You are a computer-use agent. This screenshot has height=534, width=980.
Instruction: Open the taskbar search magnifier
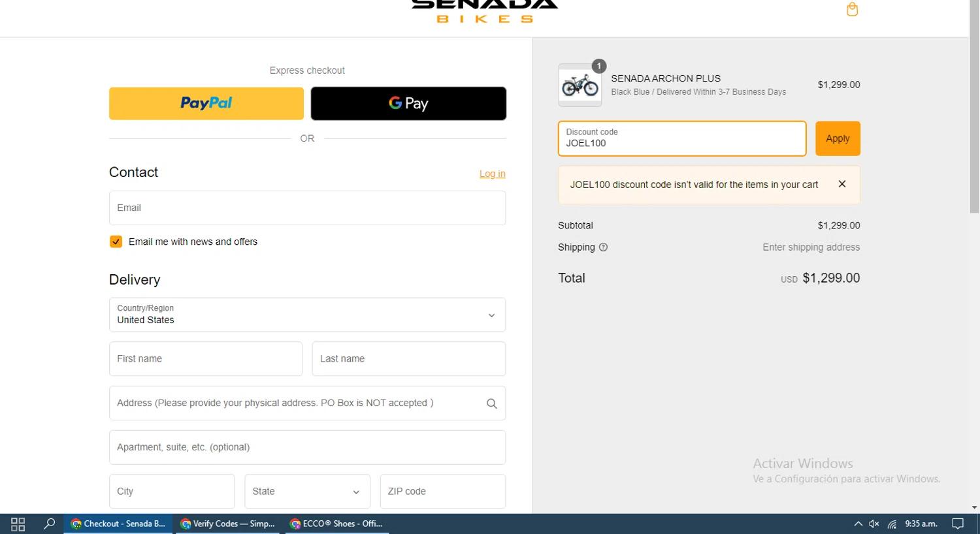[49, 524]
